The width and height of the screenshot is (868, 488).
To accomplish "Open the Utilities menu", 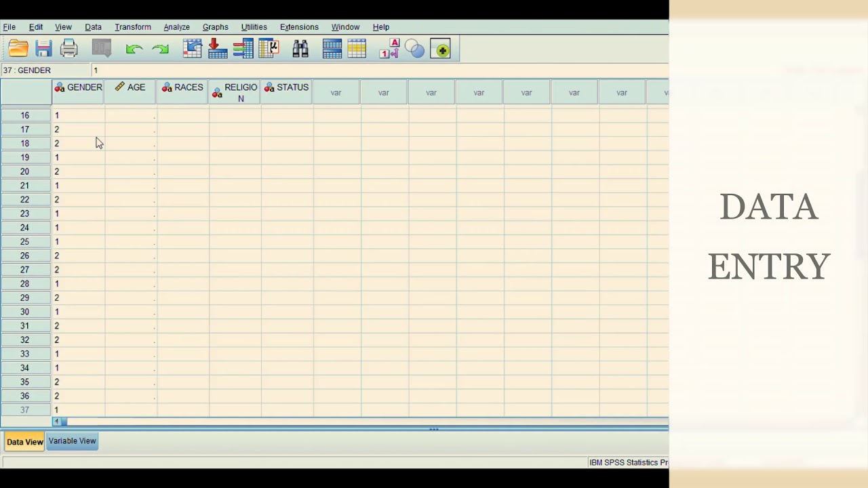I will 254,27.
